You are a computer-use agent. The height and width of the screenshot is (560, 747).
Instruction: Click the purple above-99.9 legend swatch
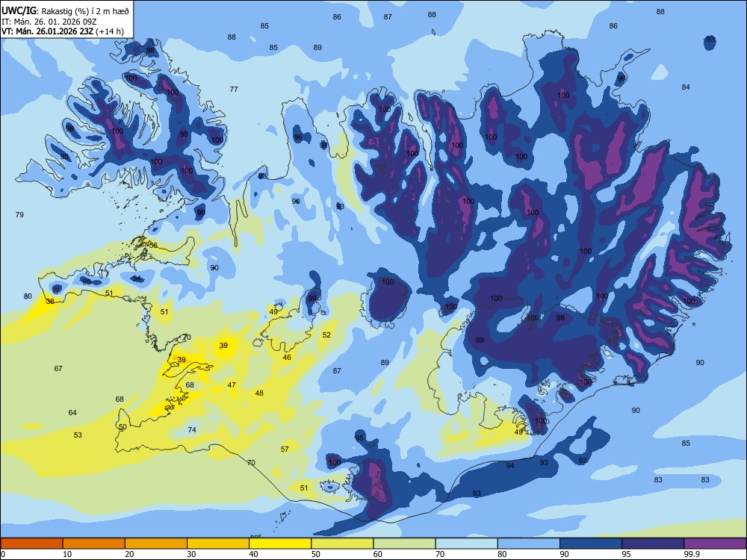pyautogui.click(x=715, y=544)
